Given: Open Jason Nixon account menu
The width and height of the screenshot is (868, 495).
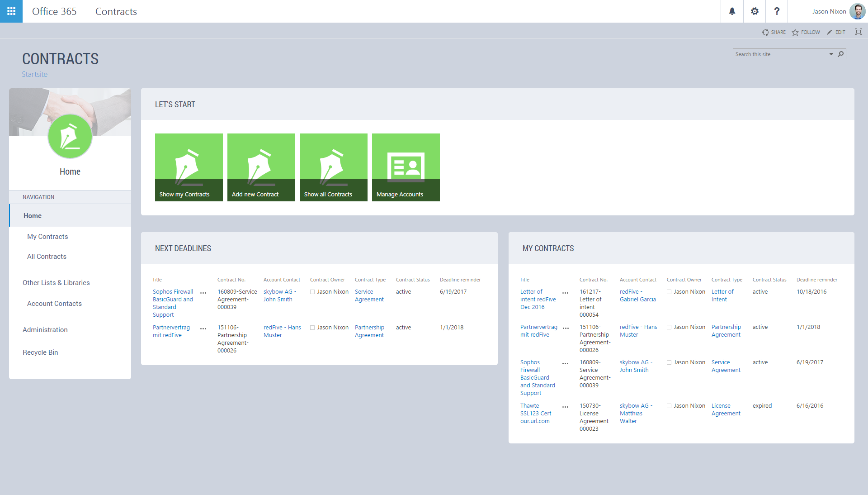Looking at the screenshot, I should click(x=829, y=11).
